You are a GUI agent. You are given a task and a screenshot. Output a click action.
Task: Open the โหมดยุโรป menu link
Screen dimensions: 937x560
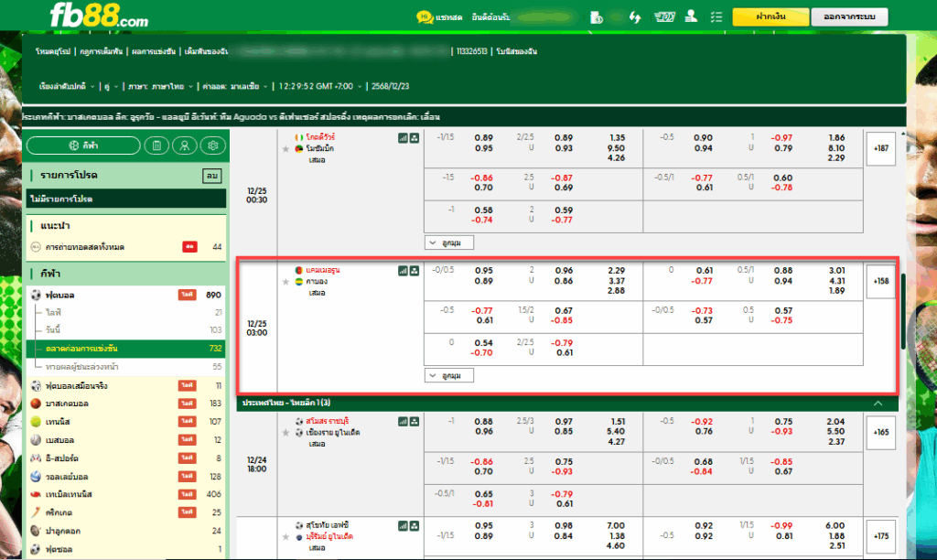pos(52,51)
